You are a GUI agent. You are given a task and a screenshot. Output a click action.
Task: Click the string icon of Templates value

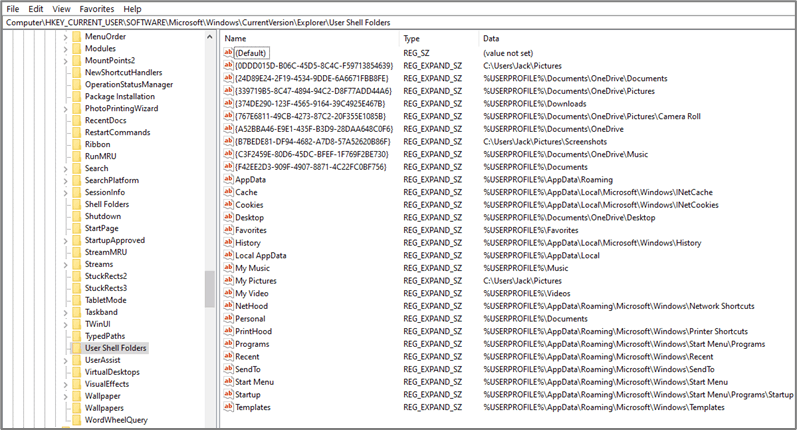228,407
